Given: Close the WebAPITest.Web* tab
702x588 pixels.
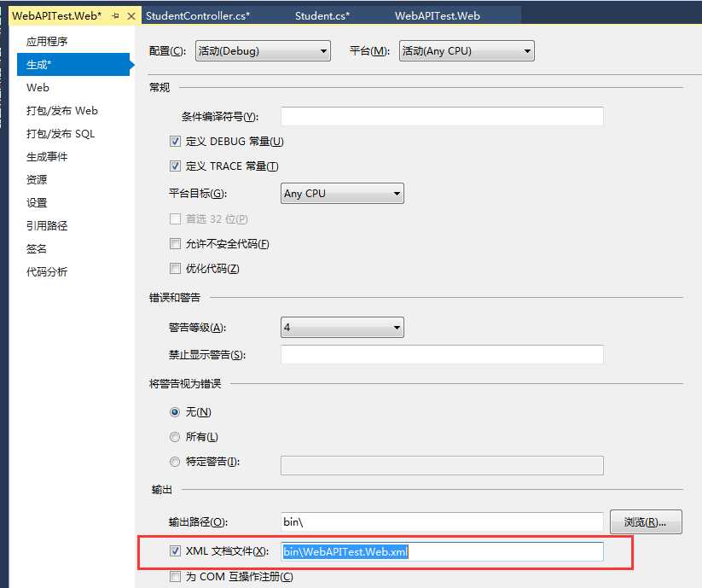Looking at the screenshot, I should pos(131,16).
